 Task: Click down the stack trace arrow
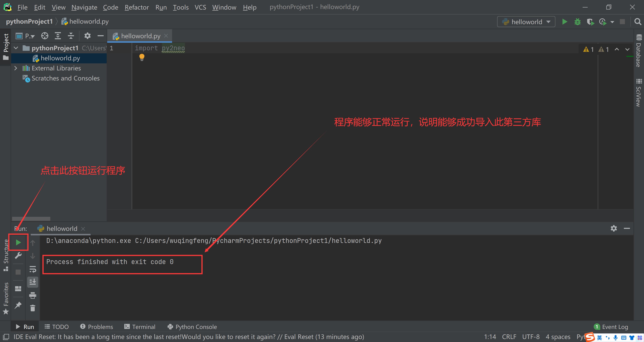[33, 256]
